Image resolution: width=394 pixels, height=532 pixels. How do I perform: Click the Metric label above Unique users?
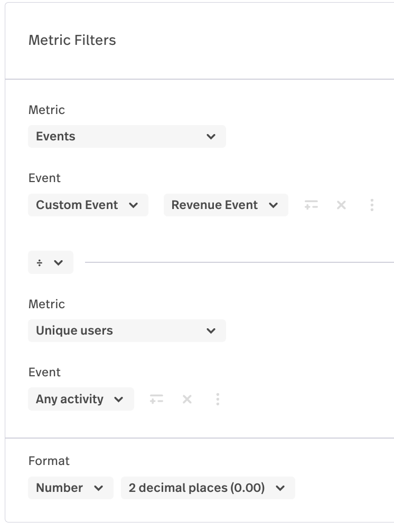(x=46, y=304)
